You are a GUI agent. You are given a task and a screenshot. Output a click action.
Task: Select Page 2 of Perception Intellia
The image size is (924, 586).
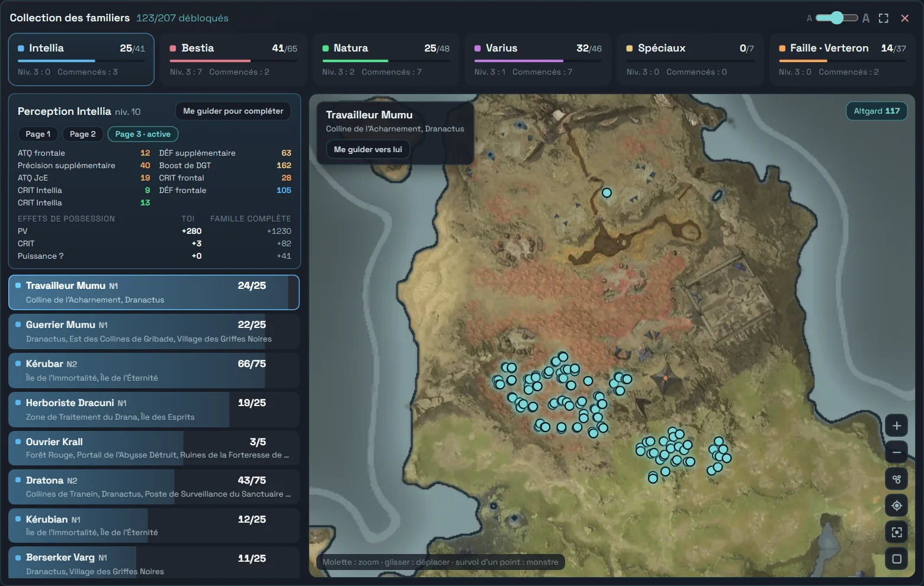tap(83, 134)
